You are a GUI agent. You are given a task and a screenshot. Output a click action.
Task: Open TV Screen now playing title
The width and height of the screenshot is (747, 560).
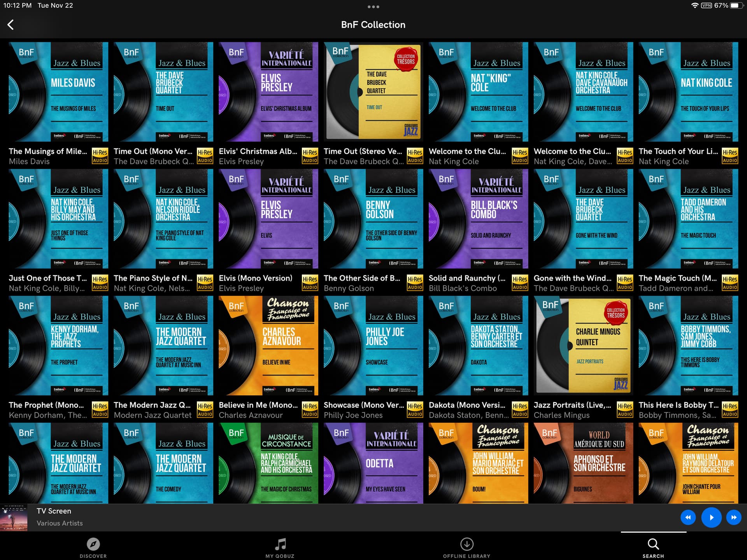coord(54,511)
